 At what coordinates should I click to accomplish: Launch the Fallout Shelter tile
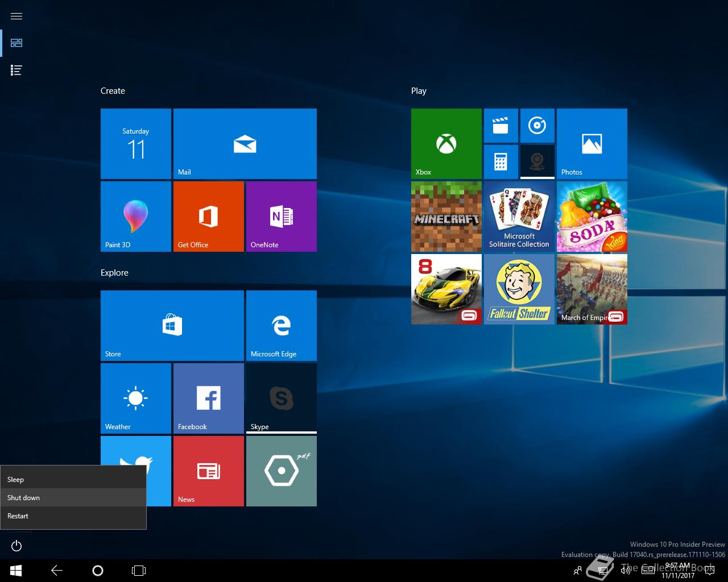pyautogui.click(x=519, y=289)
